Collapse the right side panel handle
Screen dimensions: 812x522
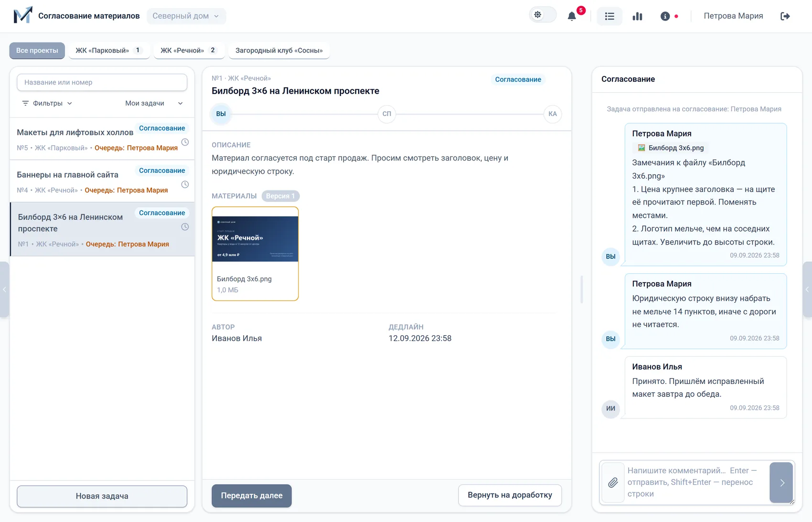(807, 289)
